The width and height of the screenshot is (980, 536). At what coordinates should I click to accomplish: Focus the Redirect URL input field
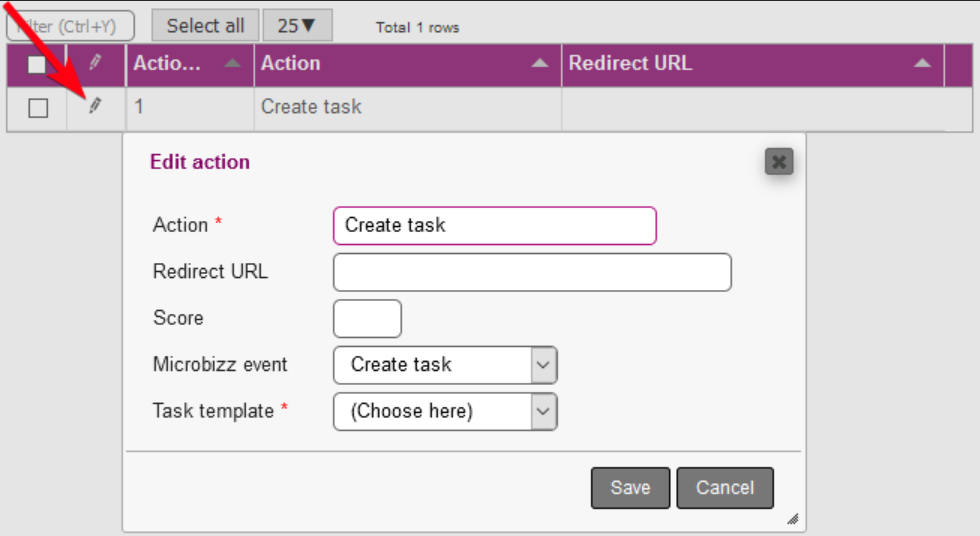click(x=532, y=272)
